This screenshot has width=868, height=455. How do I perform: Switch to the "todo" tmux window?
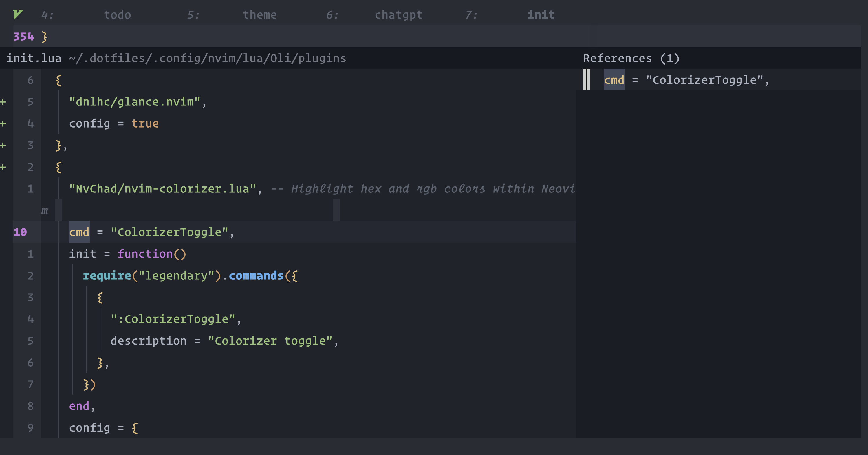click(117, 14)
